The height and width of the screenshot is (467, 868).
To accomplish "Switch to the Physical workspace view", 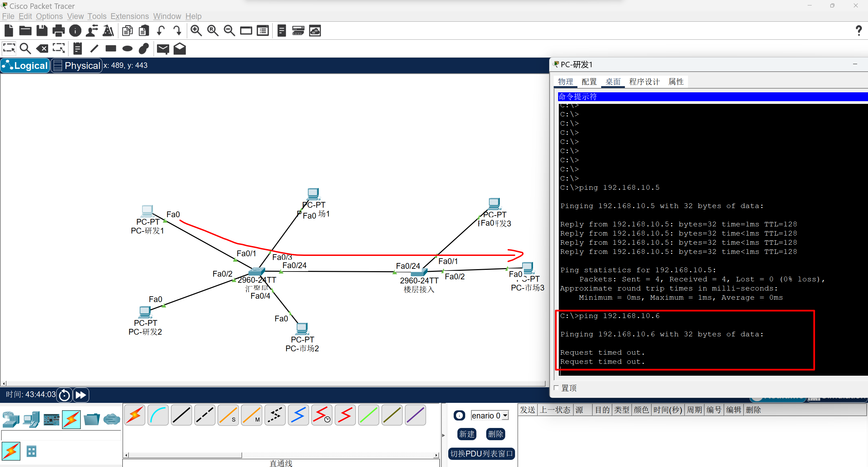I will pyautogui.click(x=77, y=66).
